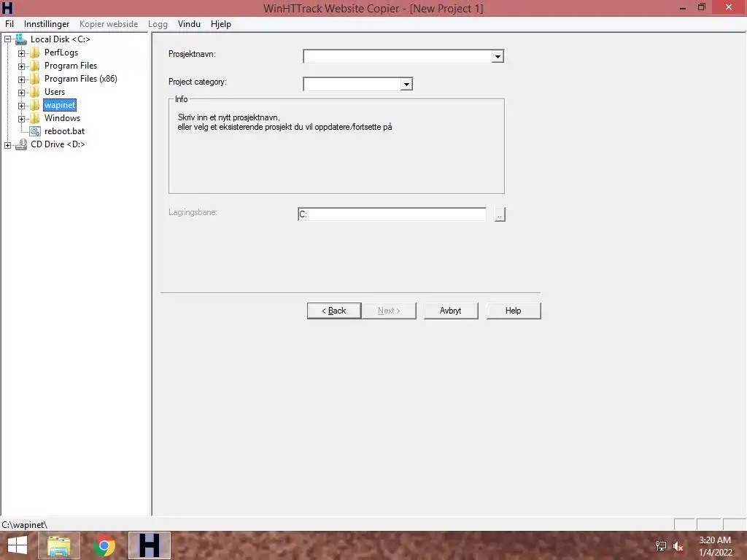Expand the CD Drive D: node
The image size is (747, 560).
(7, 145)
